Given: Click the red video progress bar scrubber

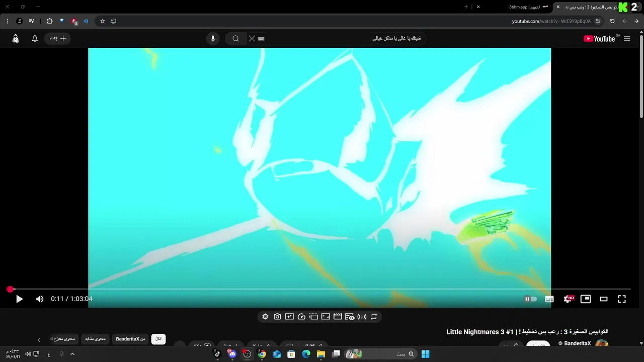Looking at the screenshot, I should click(10, 289).
